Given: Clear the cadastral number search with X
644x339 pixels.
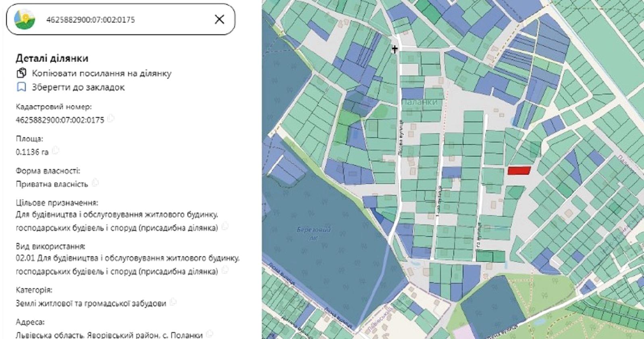Looking at the screenshot, I should tap(219, 19).
